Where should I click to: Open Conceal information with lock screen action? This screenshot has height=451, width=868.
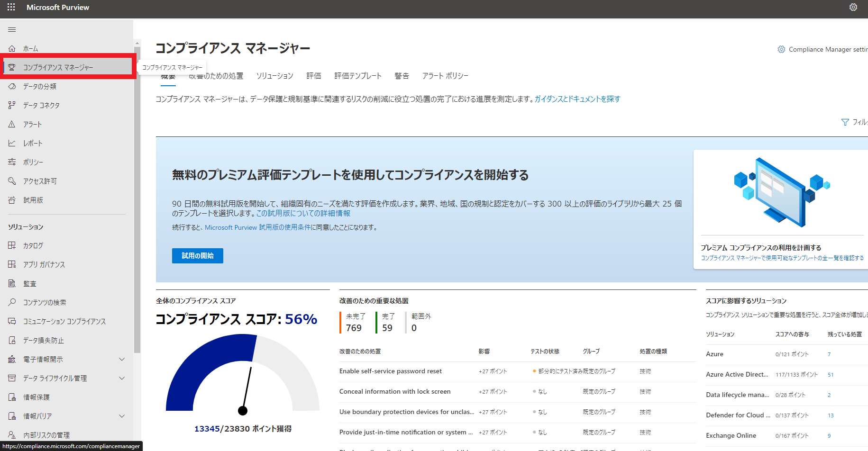(395, 392)
